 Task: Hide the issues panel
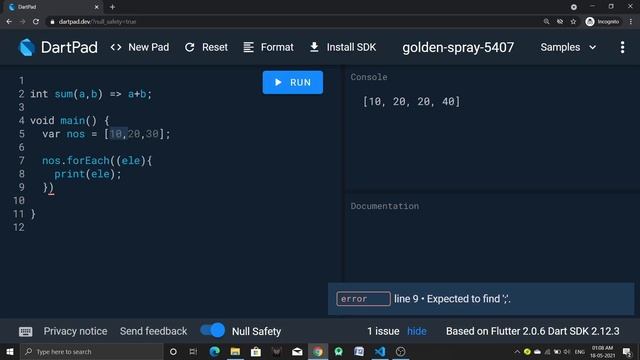(x=417, y=331)
